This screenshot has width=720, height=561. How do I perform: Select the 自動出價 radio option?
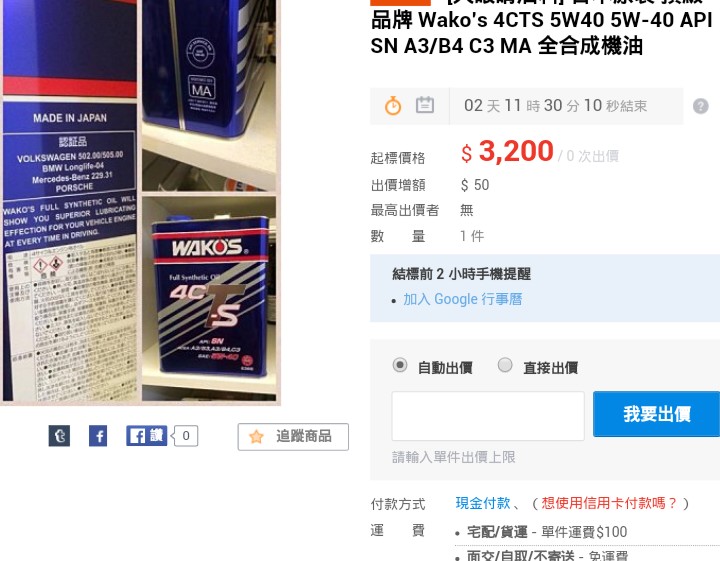[400, 365]
